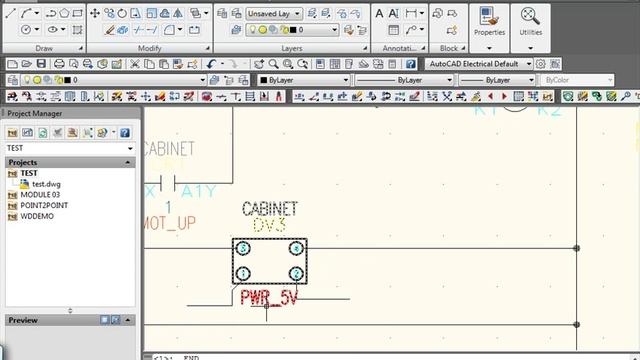Click the Workspace Settings gear icon

coord(540,64)
